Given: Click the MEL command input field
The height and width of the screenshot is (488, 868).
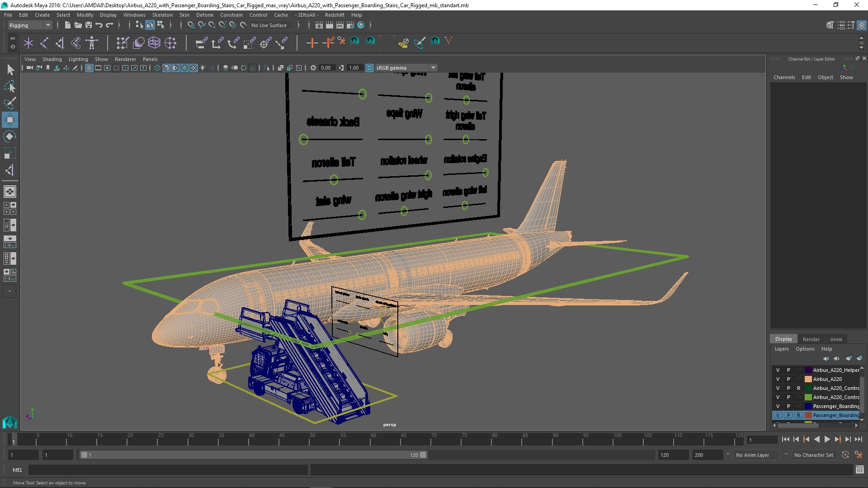Looking at the screenshot, I should [168, 470].
